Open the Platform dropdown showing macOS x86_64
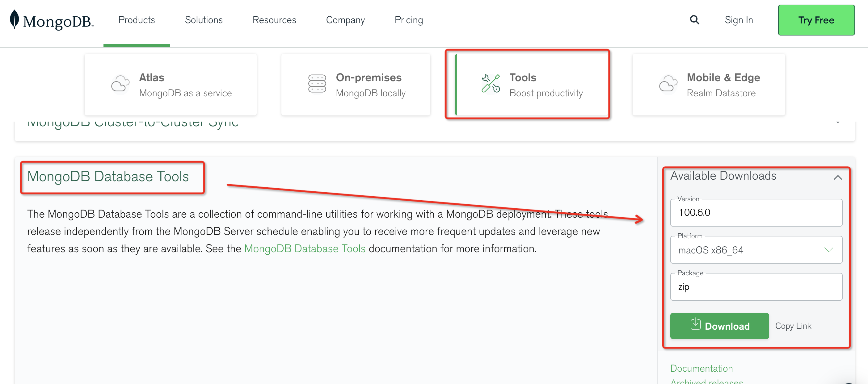This screenshot has width=868, height=384. (x=756, y=250)
